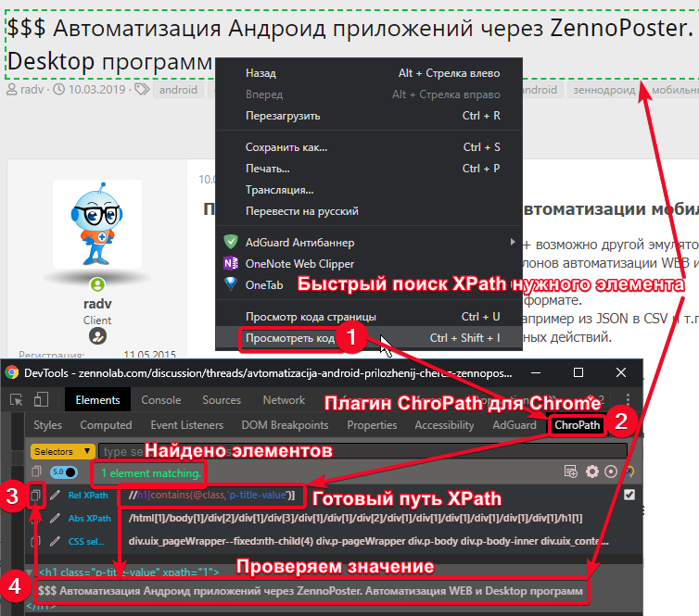Screen dimensions: 699x616
Task: Open the AdGuard sidebar tab in DevTools
Action: (515, 425)
